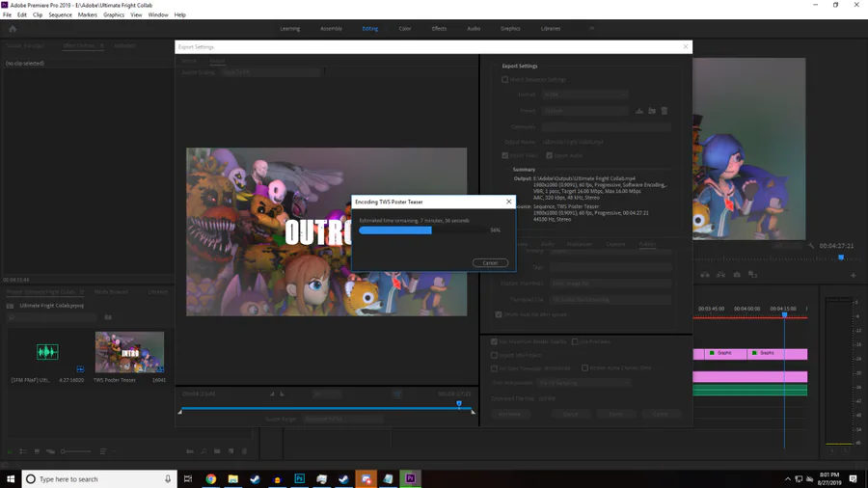Close the Encoding TWS Poster Teaser dialog
This screenshot has height=488, width=868.
508,202
